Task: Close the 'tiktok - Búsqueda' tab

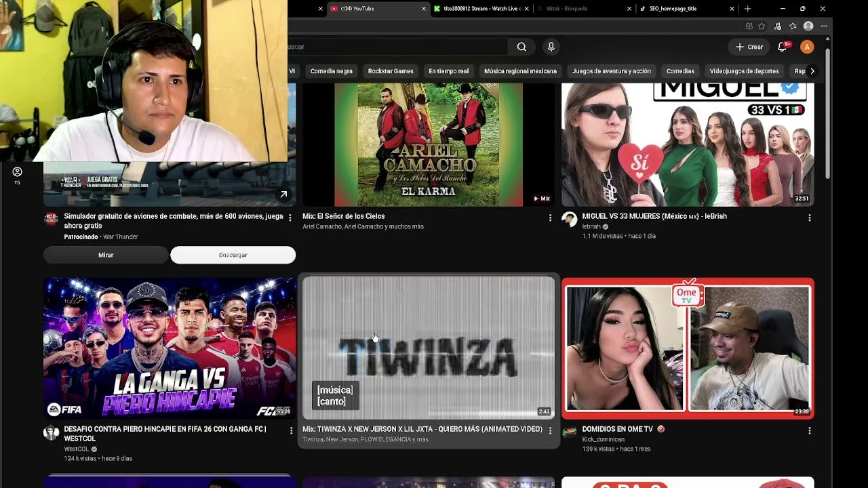Action: 629,9
